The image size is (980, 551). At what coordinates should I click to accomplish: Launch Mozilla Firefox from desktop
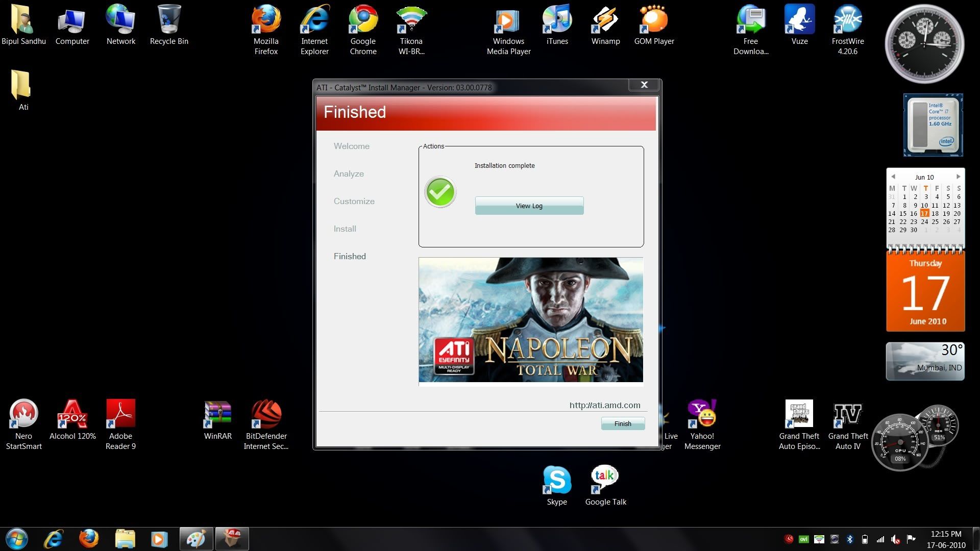pyautogui.click(x=266, y=30)
